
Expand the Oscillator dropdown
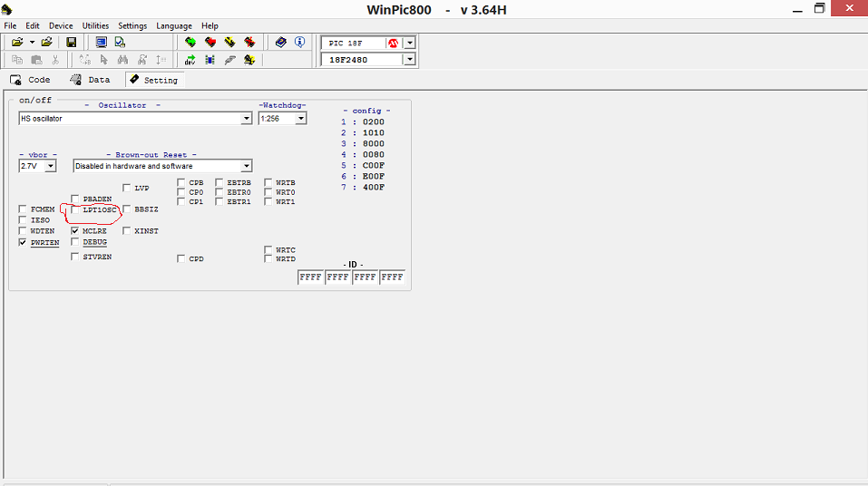click(x=247, y=119)
